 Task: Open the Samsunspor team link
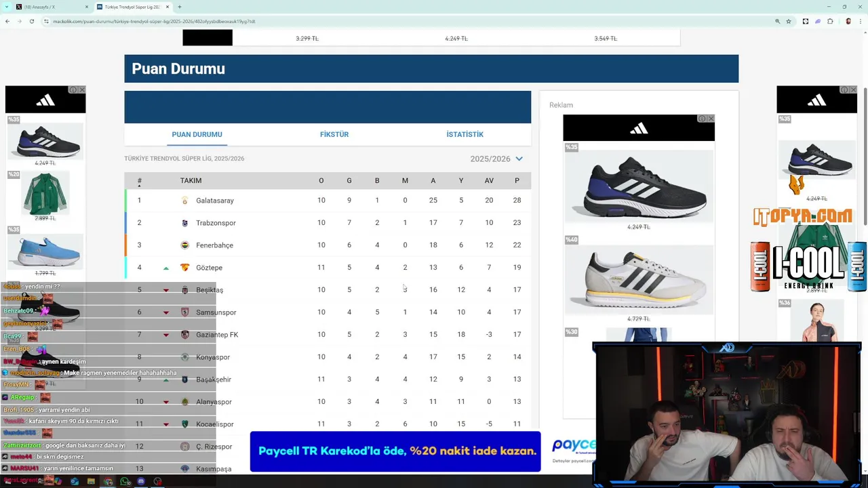[216, 312]
